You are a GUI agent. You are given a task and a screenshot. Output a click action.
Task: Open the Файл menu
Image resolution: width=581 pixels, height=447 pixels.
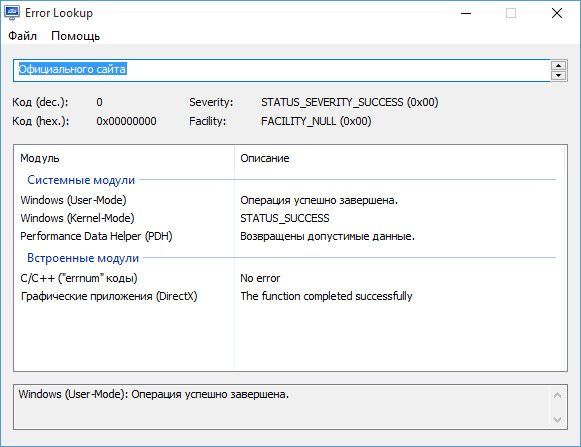[x=22, y=36]
